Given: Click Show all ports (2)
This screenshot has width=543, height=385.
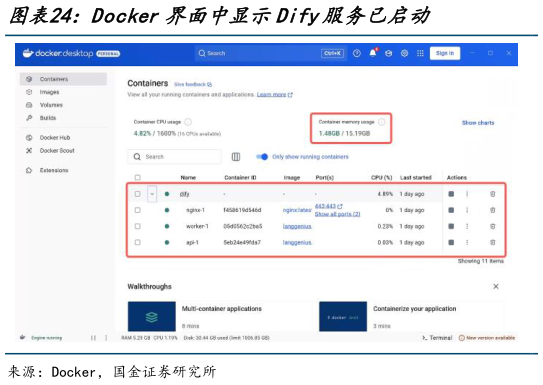Looking at the screenshot, I should (x=337, y=214).
